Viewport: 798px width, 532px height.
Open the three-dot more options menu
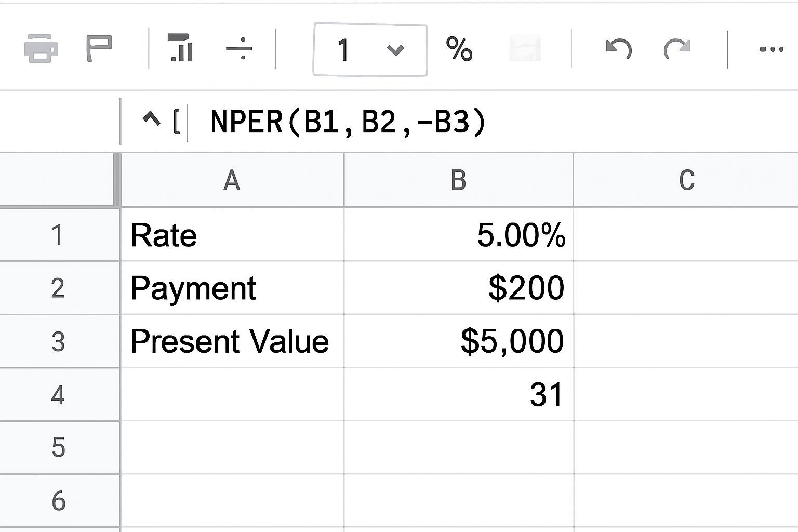[771, 49]
